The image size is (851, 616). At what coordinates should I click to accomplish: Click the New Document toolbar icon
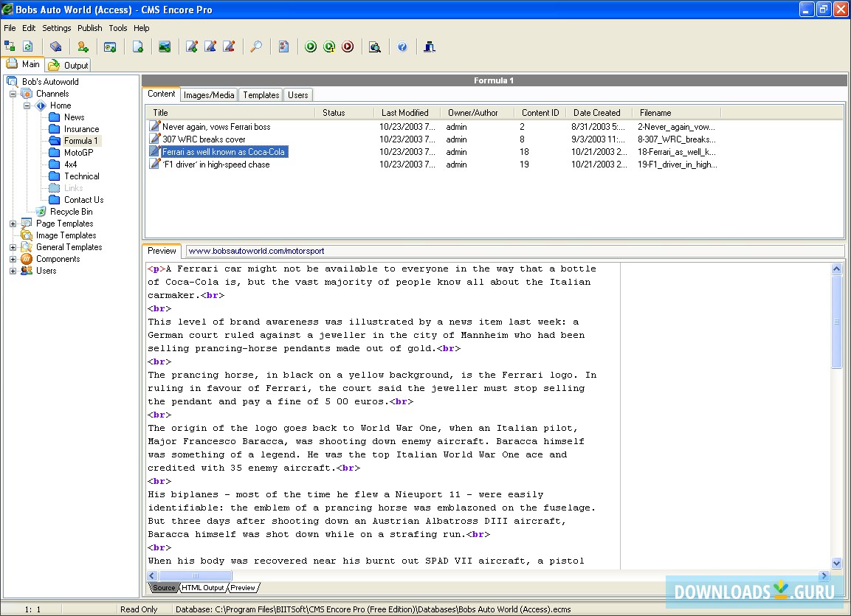138,46
